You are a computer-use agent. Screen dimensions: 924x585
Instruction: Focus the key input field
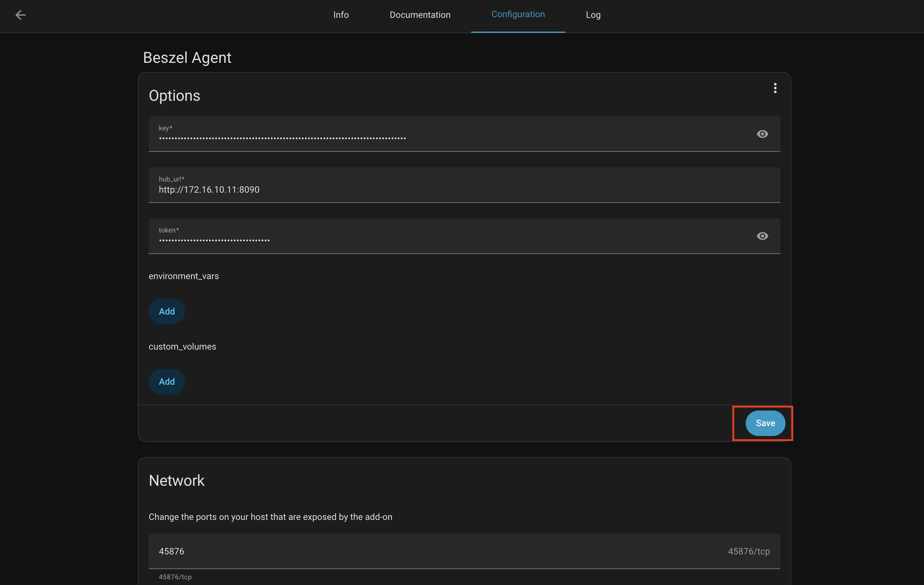[x=464, y=134]
